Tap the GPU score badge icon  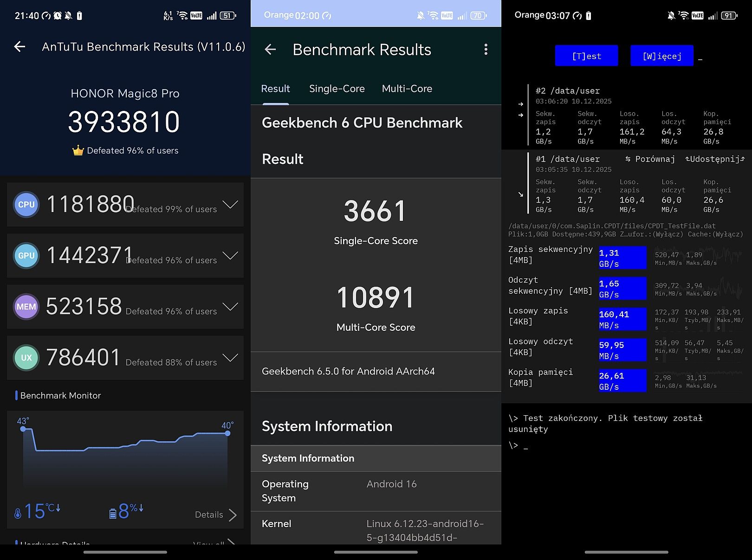26,256
